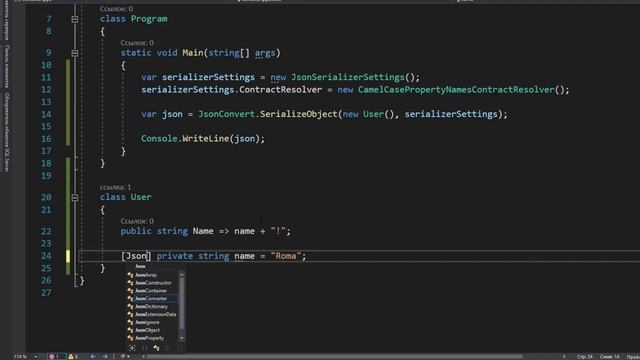Open the Toolbox side tab

(x=7, y=67)
